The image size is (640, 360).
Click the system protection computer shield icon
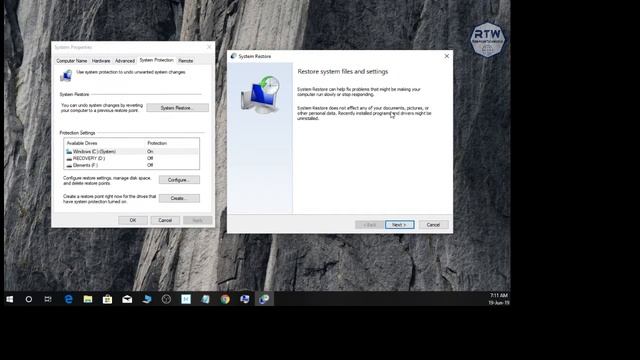coord(66,76)
